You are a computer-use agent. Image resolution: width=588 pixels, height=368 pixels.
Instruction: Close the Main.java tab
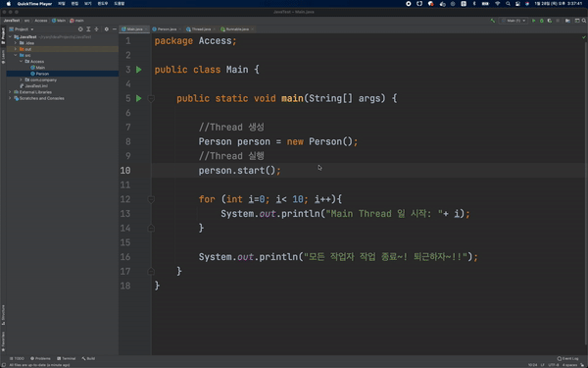pyautogui.click(x=146, y=29)
